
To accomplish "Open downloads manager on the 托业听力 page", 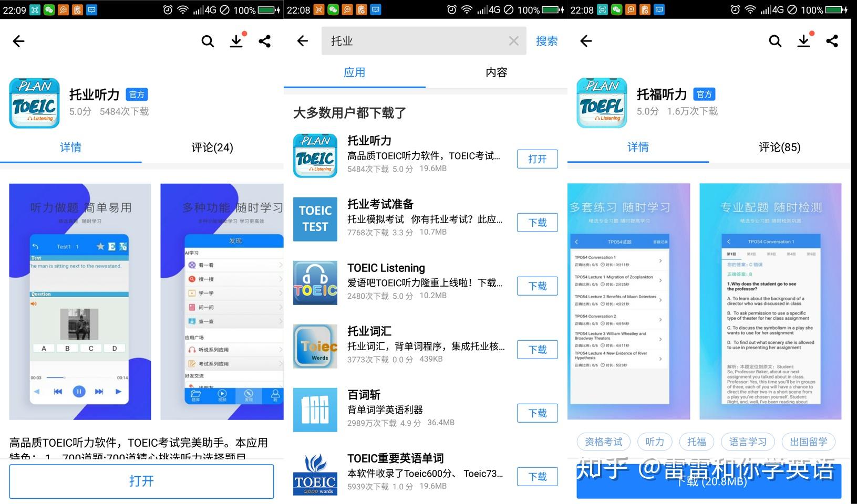I will tap(236, 41).
